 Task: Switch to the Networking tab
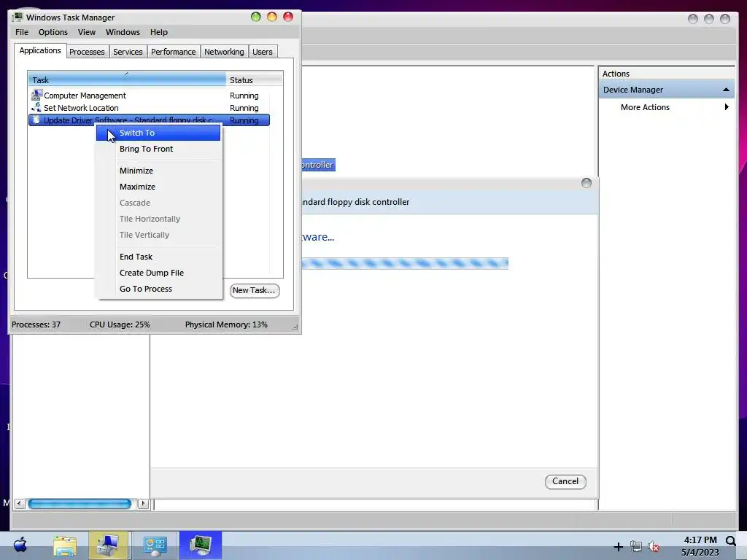[x=224, y=52]
